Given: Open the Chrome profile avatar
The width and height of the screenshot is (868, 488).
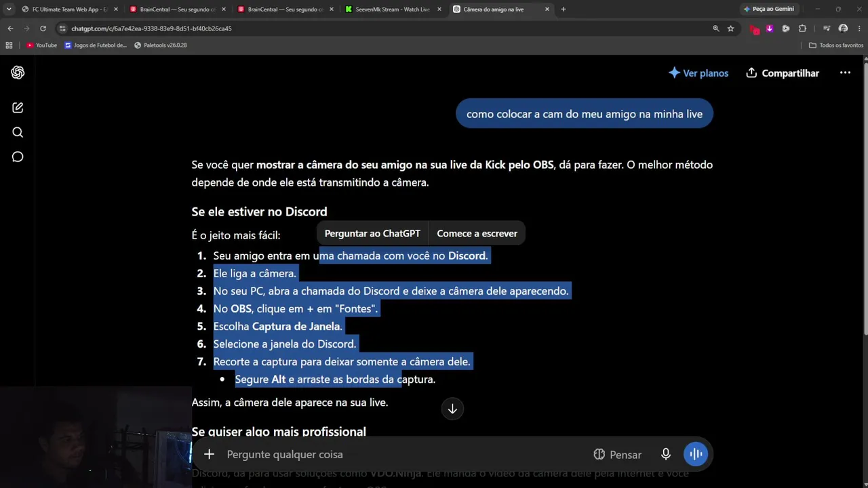Looking at the screenshot, I should click(843, 28).
